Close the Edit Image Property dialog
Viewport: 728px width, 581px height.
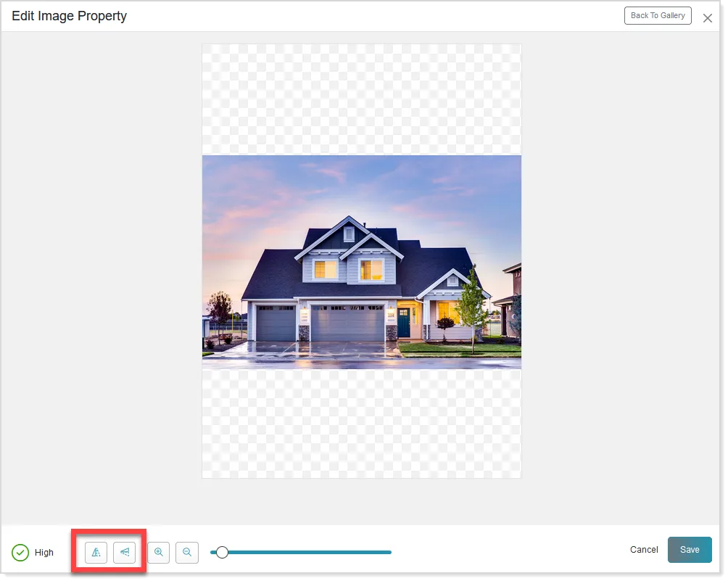coord(708,18)
